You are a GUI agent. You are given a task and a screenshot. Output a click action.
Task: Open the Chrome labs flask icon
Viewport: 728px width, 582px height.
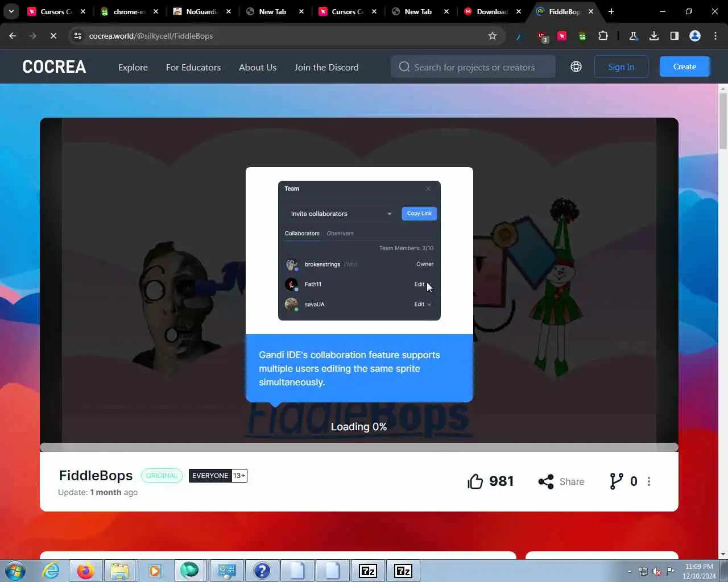[633, 36]
